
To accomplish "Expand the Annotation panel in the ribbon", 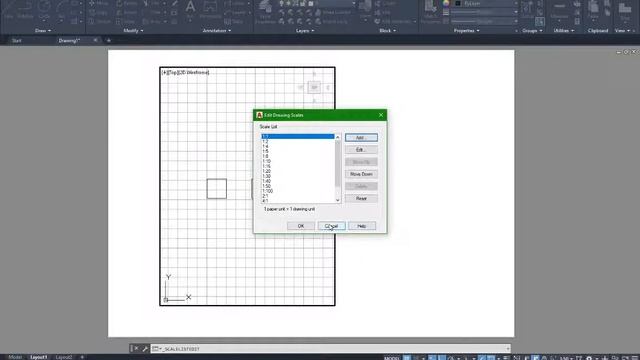I will coord(216,31).
